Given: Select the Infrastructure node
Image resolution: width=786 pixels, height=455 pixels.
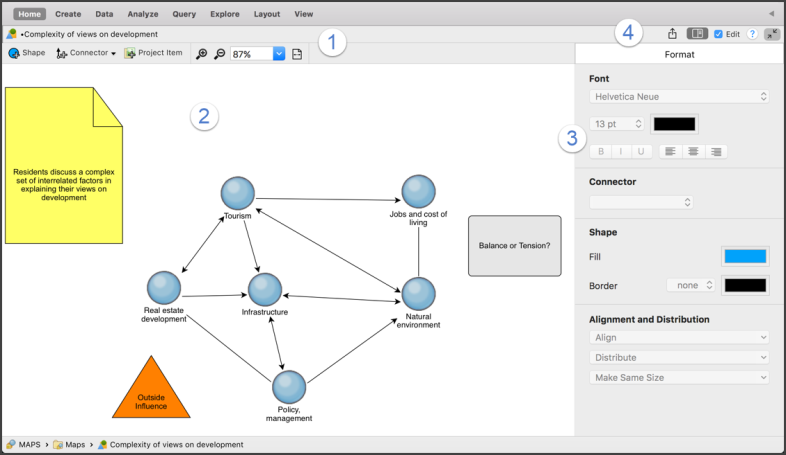Looking at the screenshot, I should point(265,290).
